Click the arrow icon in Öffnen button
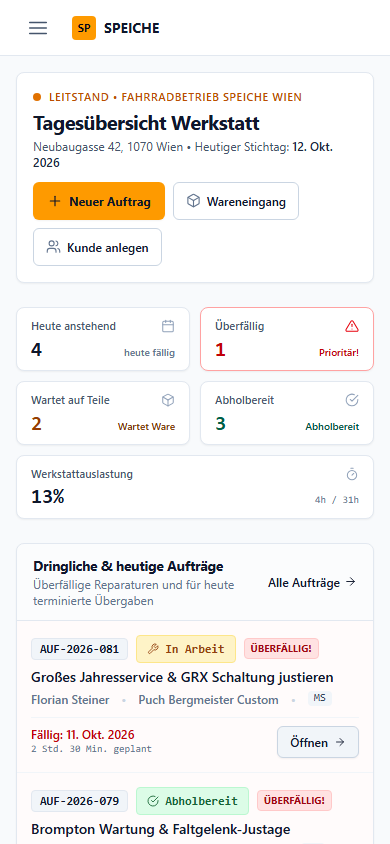The width and height of the screenshot is (390, 844). tap(340, 742)
